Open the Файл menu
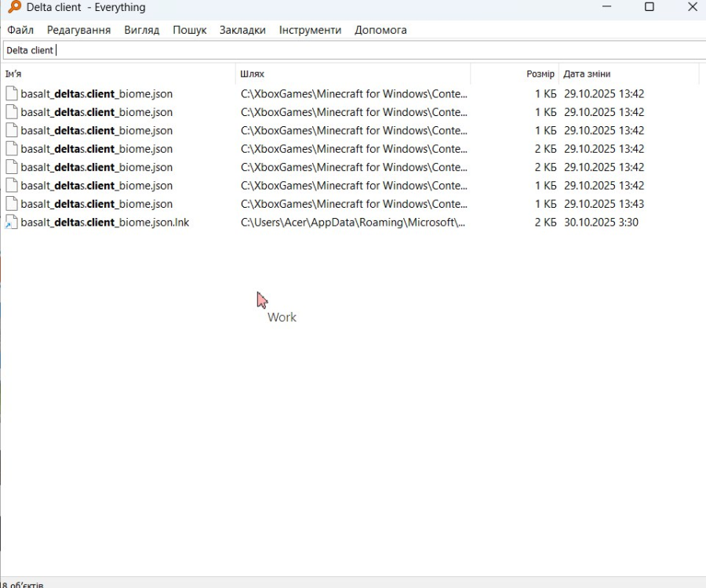Screen dimensions: 706x588 (20, 30)
